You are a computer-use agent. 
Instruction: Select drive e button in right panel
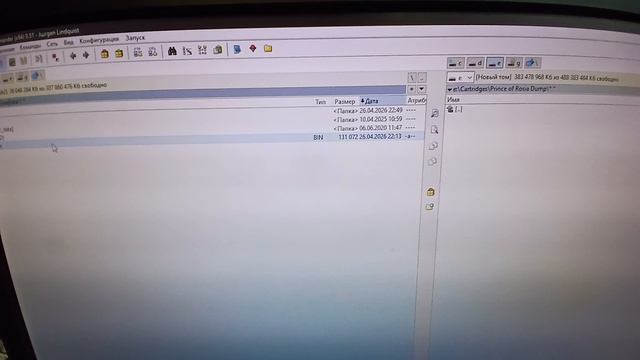click(495, 63)
